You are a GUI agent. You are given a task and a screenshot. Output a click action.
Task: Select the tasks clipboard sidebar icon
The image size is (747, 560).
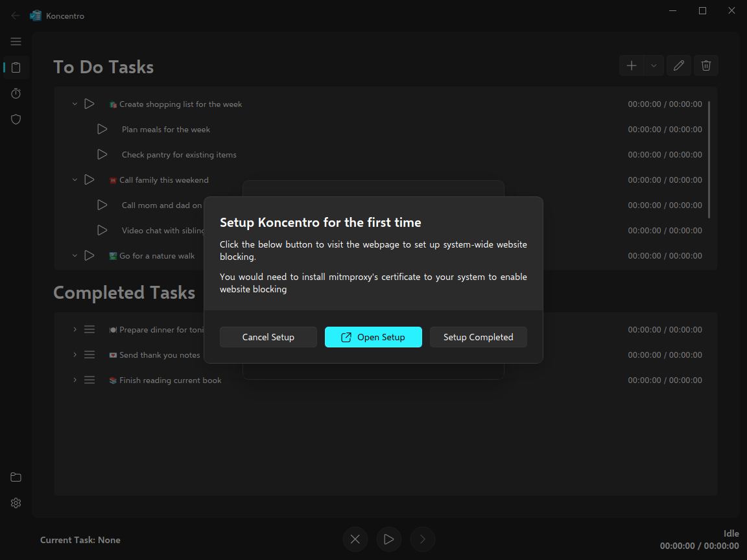[16, 67]
